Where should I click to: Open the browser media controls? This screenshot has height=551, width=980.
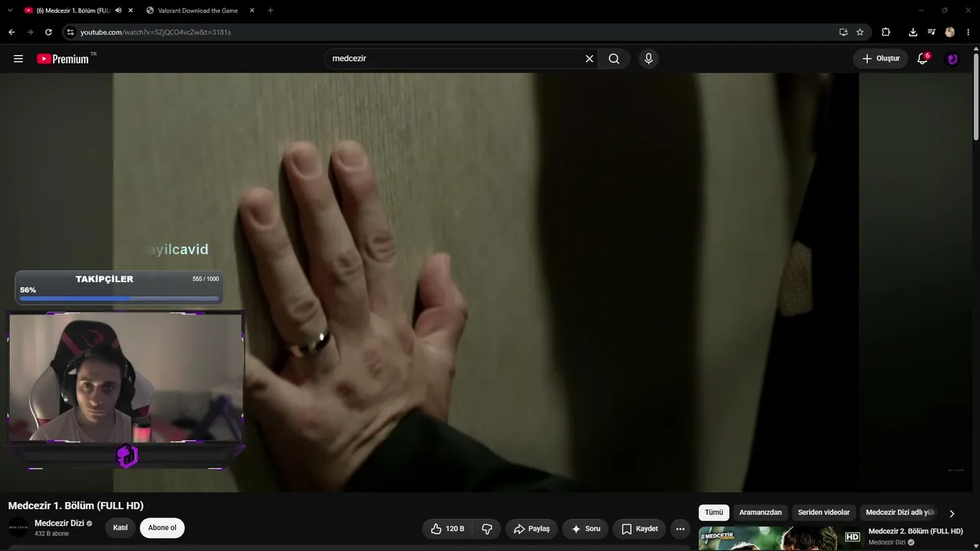point(931,32)
